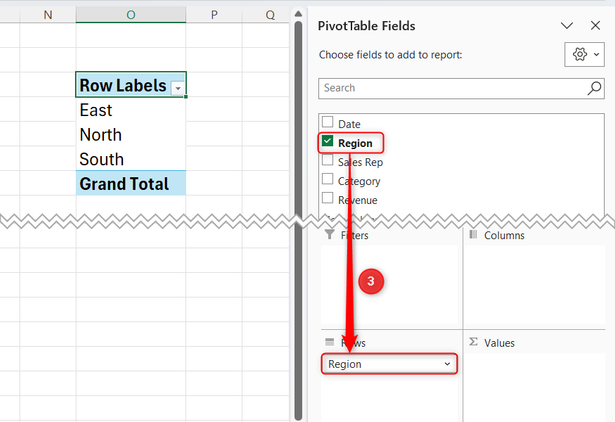Image resolution: width=615 pixels, height=422 pixels.
Task: Expand the dropdown arrow beside gear icon
Action: coord(596,55)
